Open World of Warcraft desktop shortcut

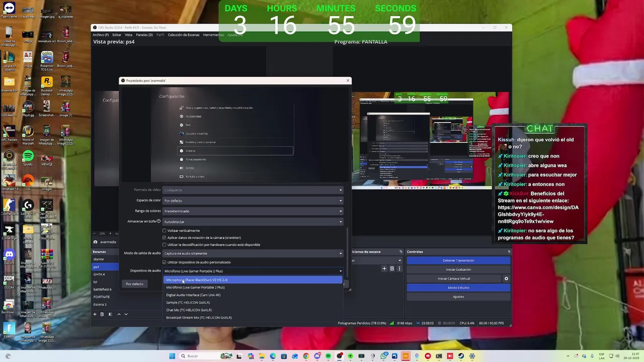coord(28,134)
